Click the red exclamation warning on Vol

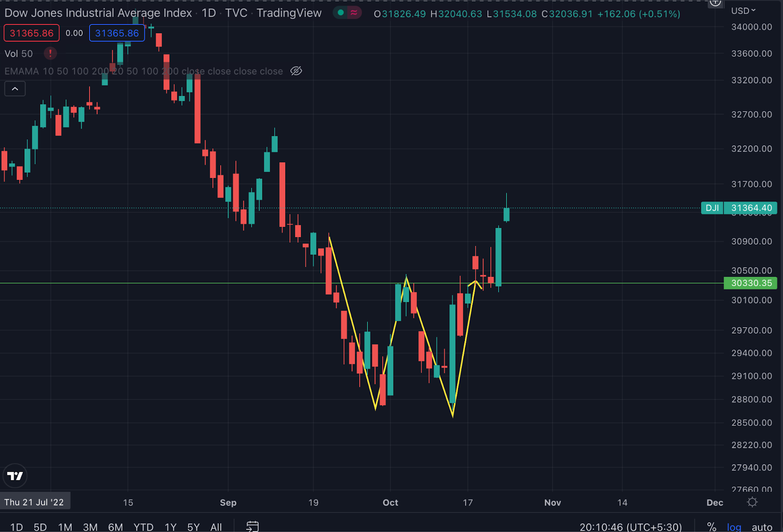(50, 53)
